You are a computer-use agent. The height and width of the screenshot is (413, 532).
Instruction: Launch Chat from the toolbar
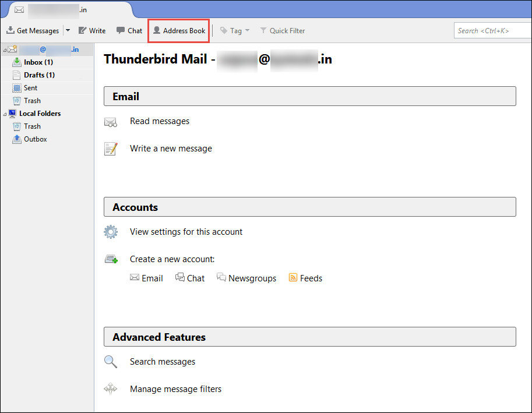pyautogui.click(x=119, y=30)
